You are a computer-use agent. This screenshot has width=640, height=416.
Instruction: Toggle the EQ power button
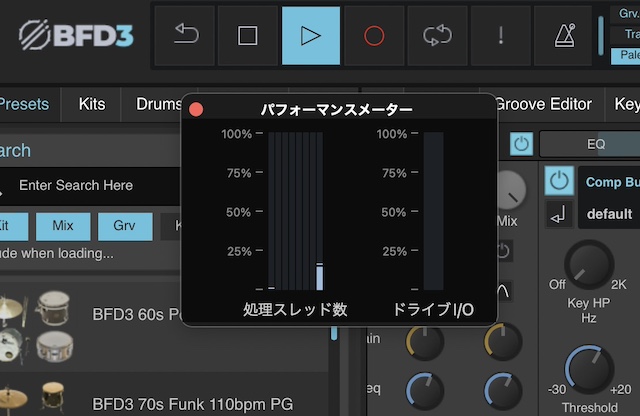coord(521,144)
